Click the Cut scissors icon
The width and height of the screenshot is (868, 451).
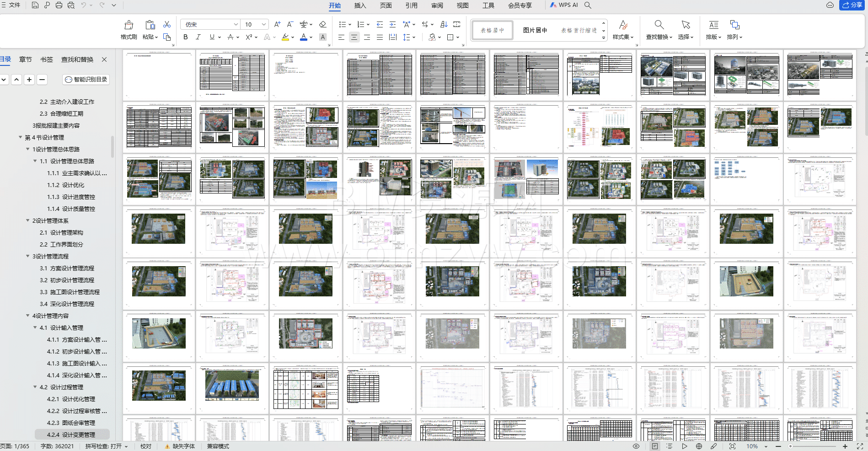pyautogui.click(x=167, y=24)
